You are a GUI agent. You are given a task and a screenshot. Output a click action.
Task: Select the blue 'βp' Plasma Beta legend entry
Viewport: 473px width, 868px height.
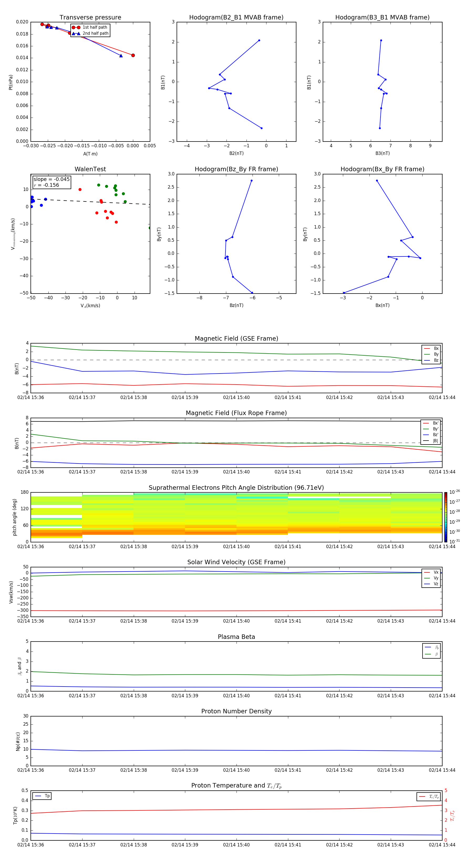tap(431, 647)
